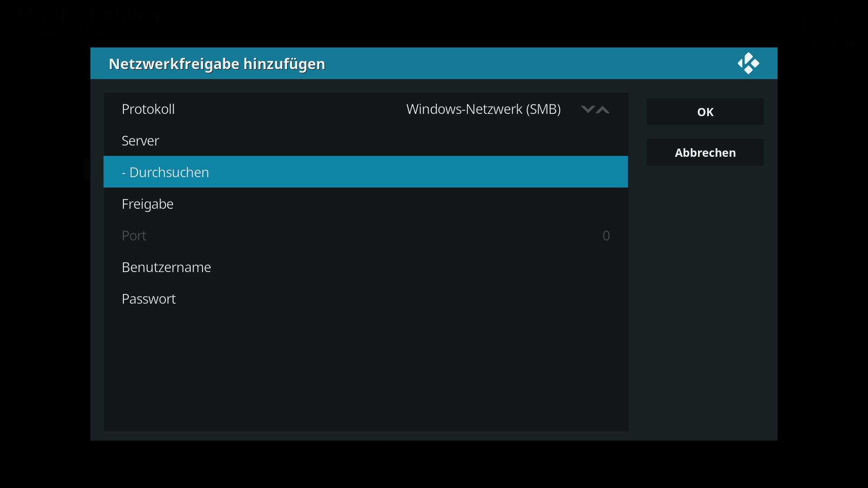Viewport: 868px width, 488px height.
Task: Click empty list area below Passwort
Action: [x=365, y=371]
